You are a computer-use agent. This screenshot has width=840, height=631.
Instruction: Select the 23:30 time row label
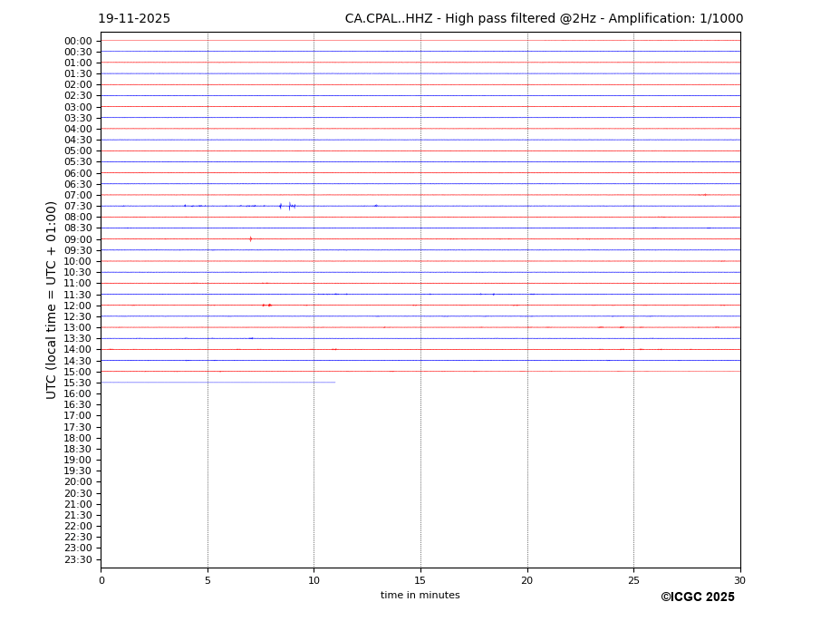coord(78,559)
